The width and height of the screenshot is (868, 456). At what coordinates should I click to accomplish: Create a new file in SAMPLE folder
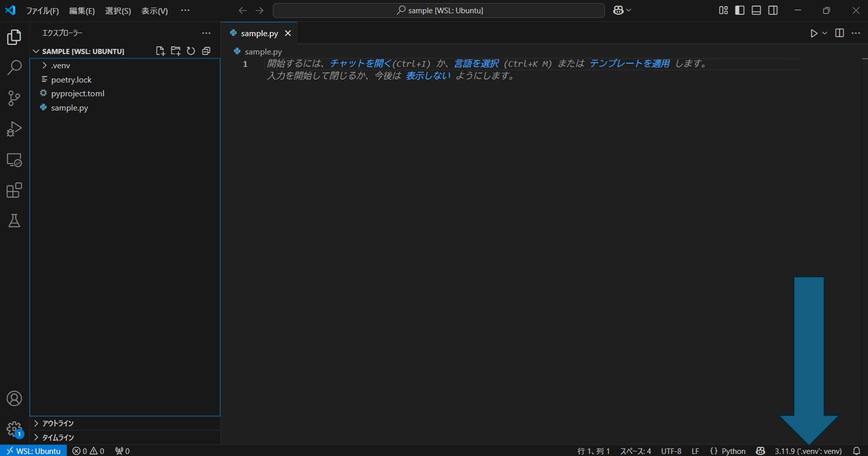(x=160, y=51)
